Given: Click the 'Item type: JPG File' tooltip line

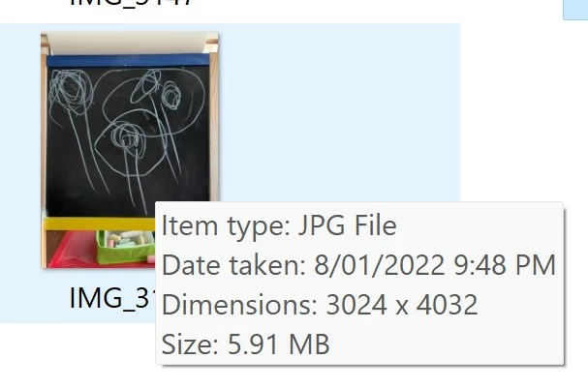Looking at the screenshot, I should [x=279, y=225].
